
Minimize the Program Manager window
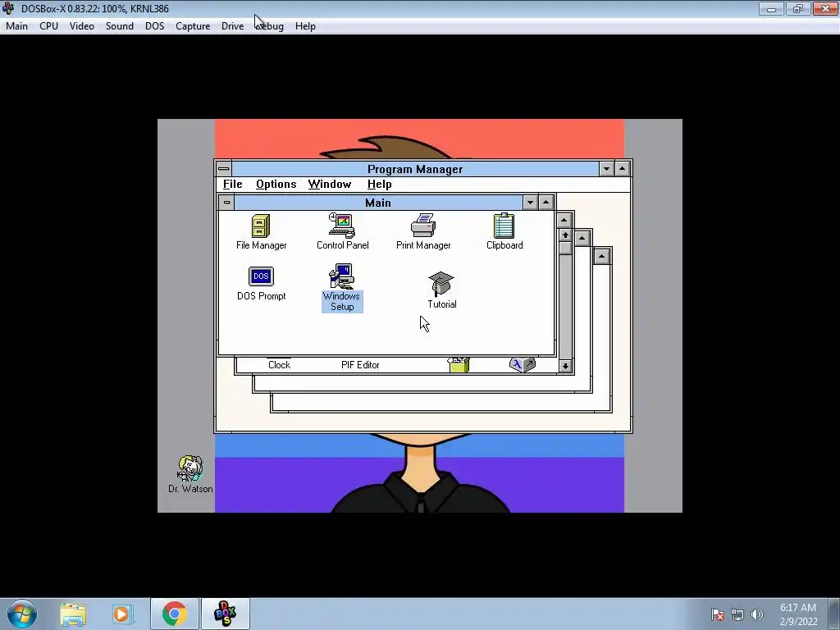[606, 169]
